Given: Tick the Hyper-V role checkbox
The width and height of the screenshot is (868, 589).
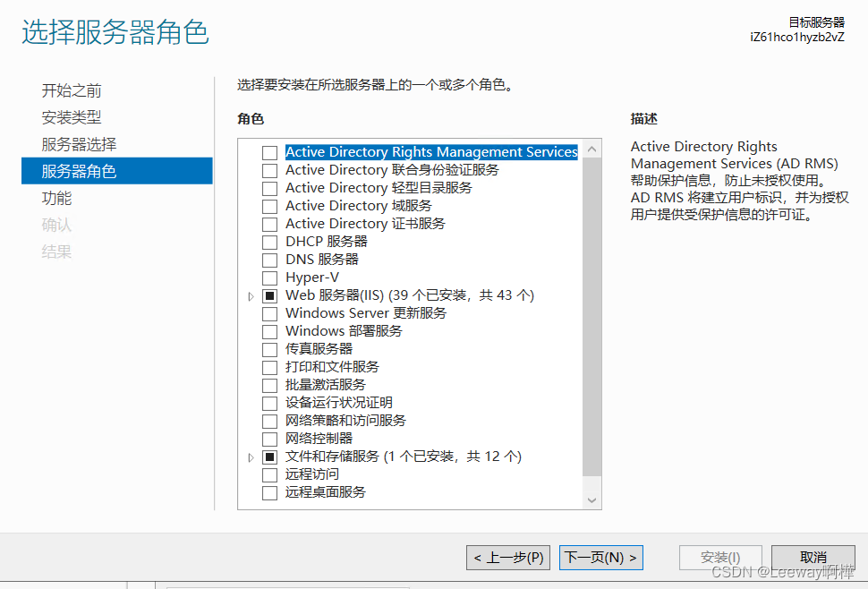Looking at the screenshot, I should pos(269,277).
